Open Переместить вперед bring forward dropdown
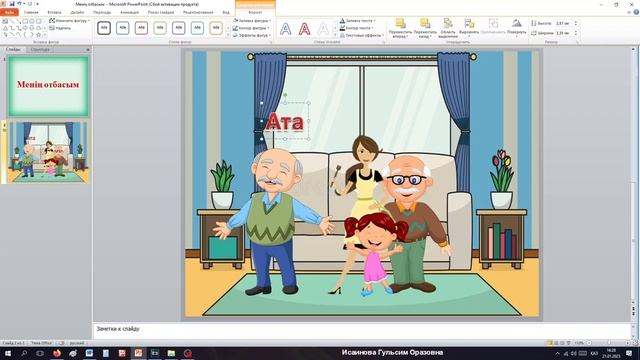 [400, 28]
